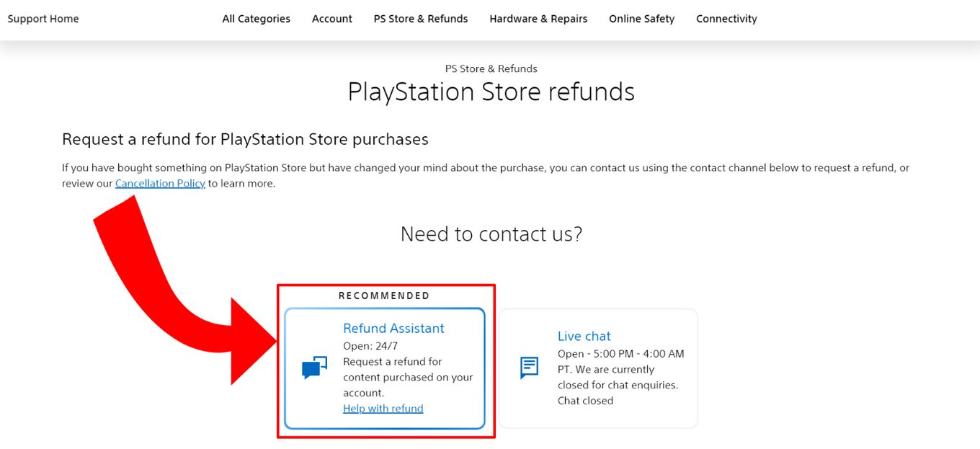The width and height of the screenshot is (980, 449).
Task: Open Support Home
Action: (x=43, y=19)
